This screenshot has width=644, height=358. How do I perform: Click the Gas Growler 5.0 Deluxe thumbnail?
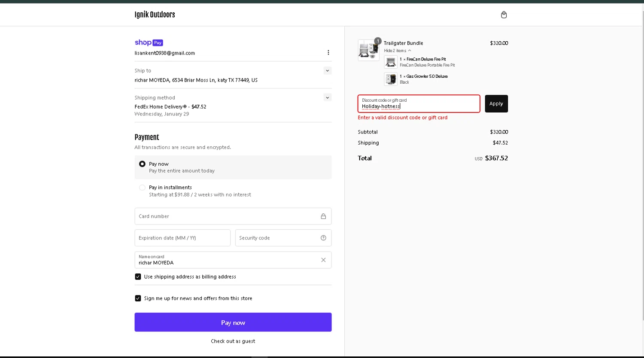[391, 79]
